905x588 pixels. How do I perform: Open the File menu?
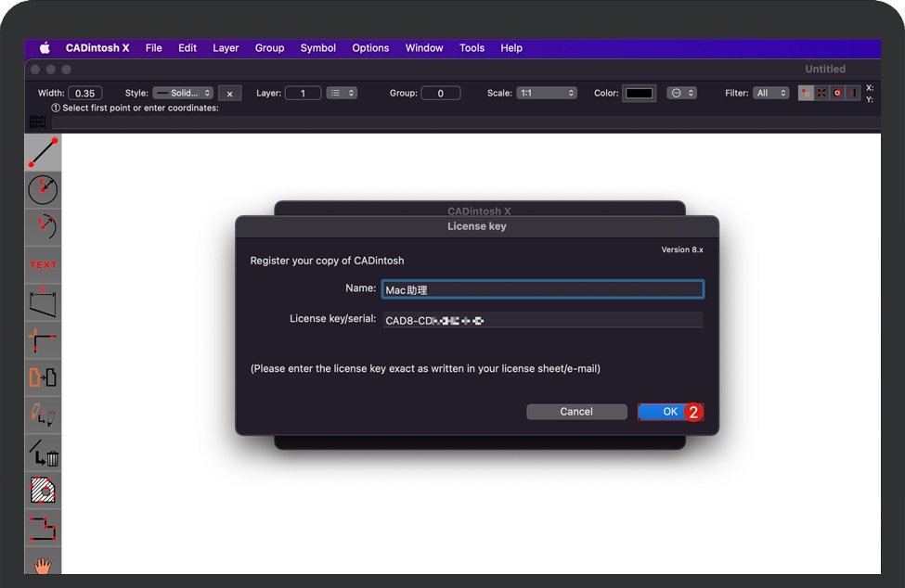153,48
